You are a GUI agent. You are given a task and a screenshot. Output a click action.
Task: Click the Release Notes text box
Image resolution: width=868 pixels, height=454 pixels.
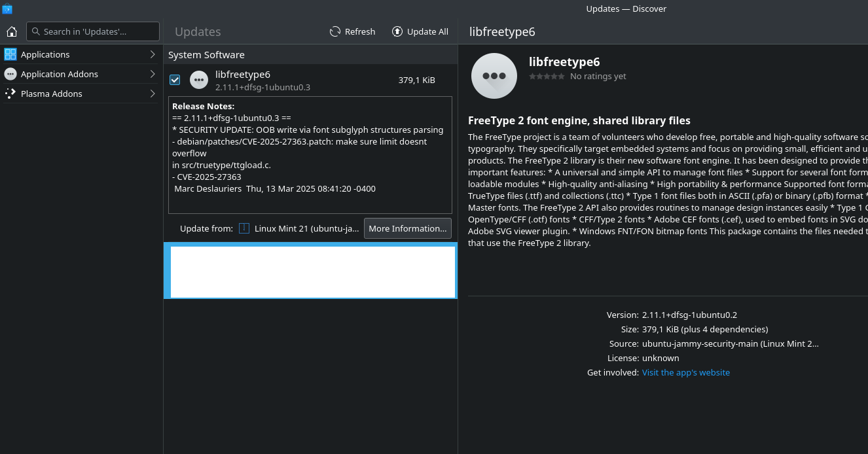(x=310, y=155)
